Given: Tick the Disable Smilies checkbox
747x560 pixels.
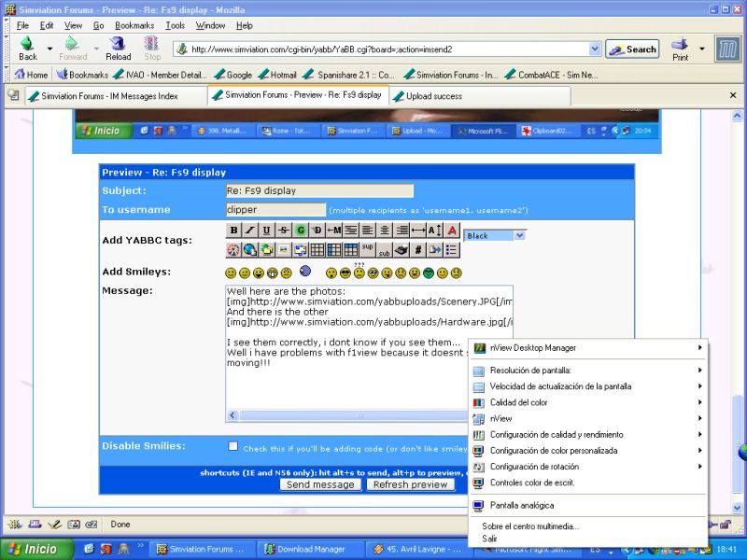Looking at the screenshot, I should coord(233,446).
